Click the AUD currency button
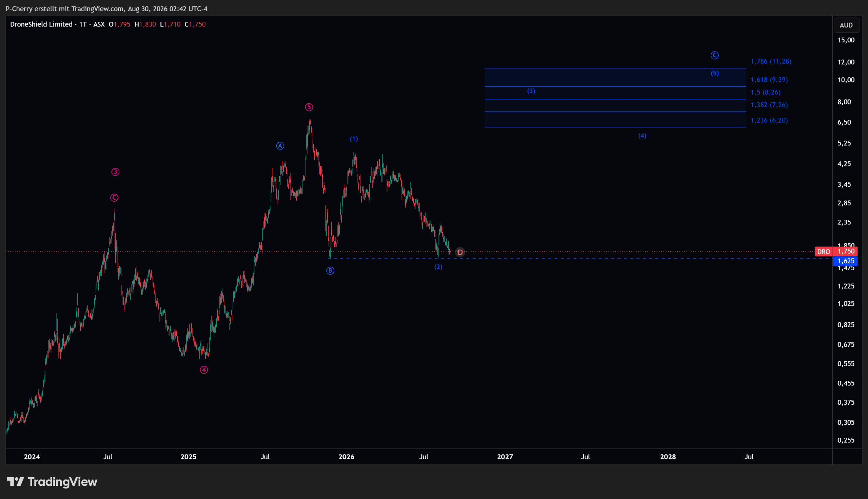868x499 pixels. 846,25
